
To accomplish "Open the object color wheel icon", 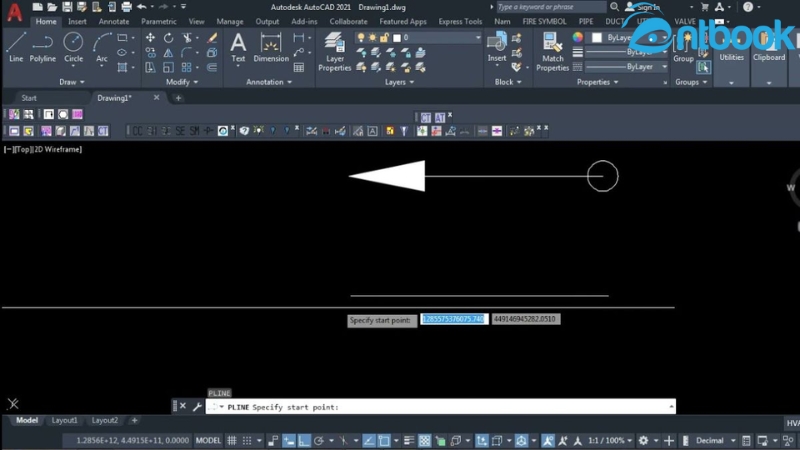I will [x=578, y=37].
